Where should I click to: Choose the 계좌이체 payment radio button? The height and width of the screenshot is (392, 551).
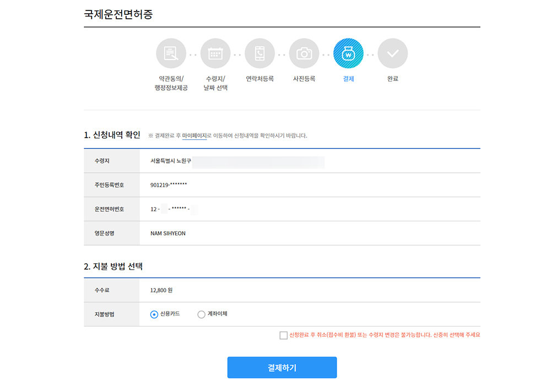click(201, 314)
